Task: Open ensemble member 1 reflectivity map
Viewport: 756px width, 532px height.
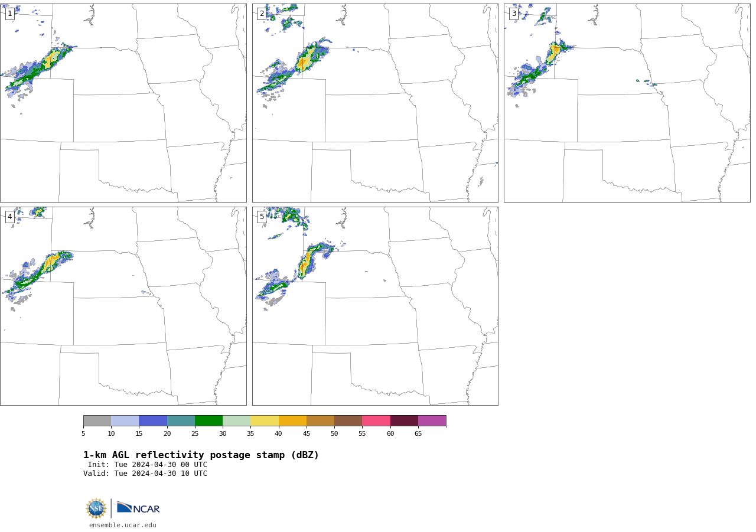Action: (123, 103)
